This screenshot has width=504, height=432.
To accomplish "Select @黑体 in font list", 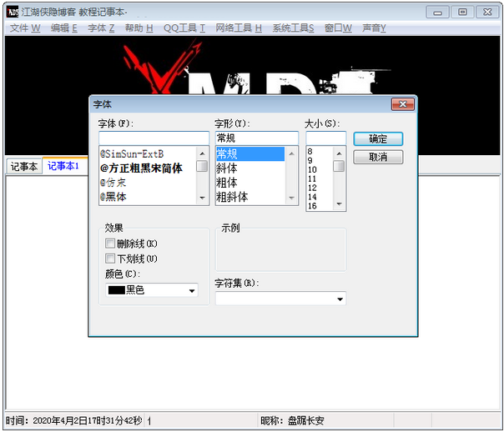I will [148, 197].
